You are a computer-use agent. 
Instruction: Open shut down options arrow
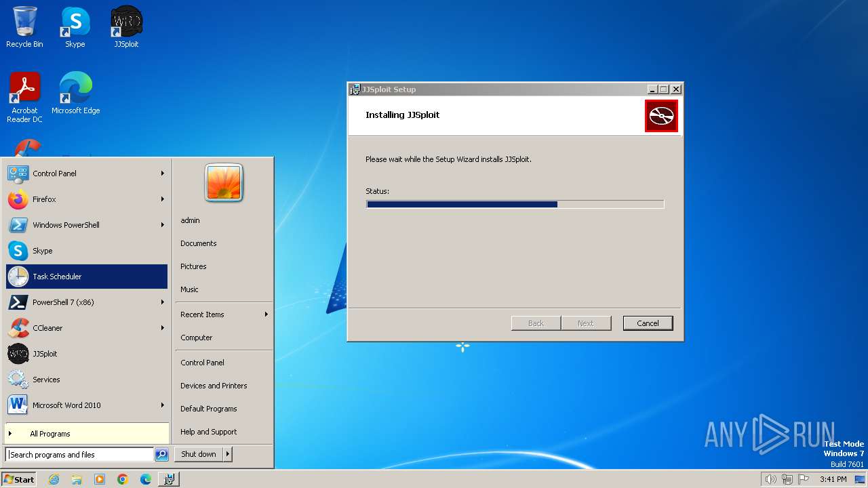228,454
